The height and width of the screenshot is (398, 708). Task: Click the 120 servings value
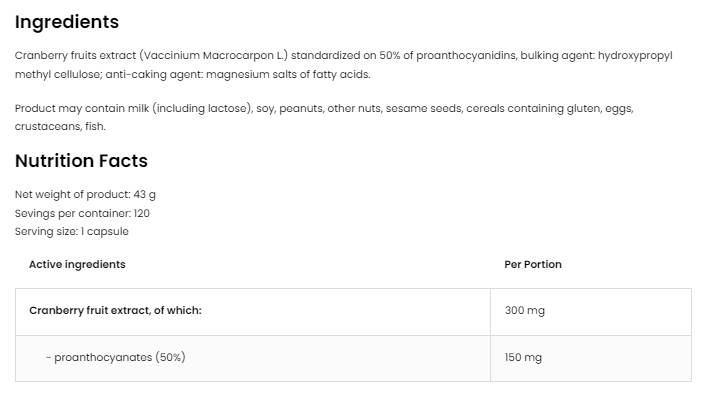142,213
